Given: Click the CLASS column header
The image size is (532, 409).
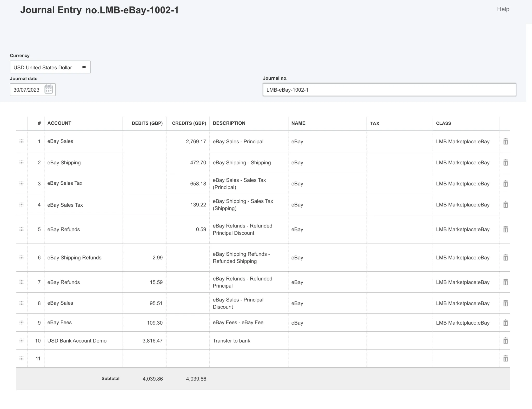Looking at the screenshot, I should click(x=443, y=123).
